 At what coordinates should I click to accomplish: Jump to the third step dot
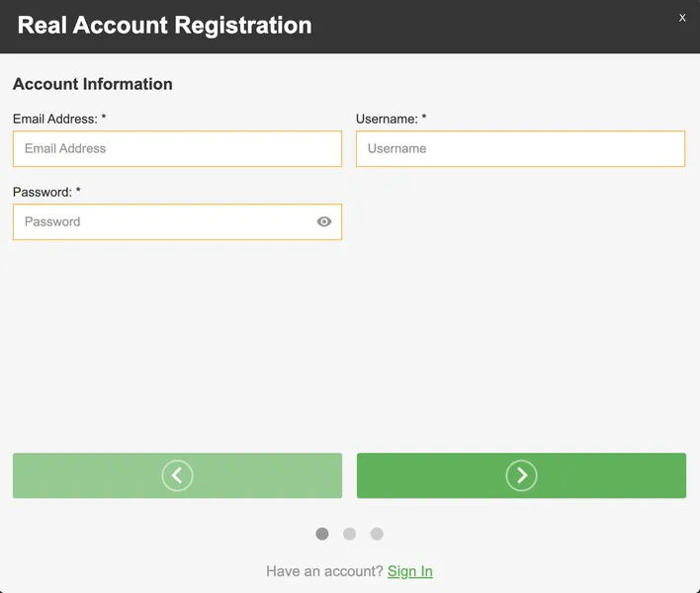(x=377, y=534)
